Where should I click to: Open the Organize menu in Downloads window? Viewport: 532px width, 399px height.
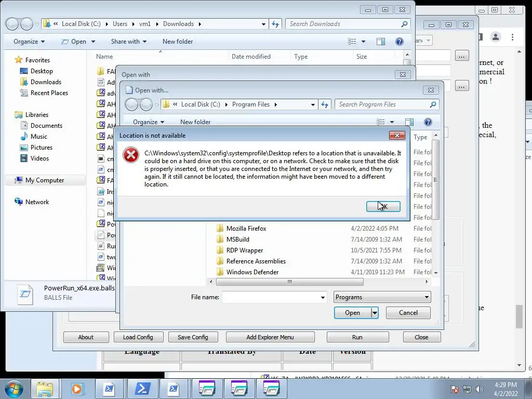tap(29, 42)
